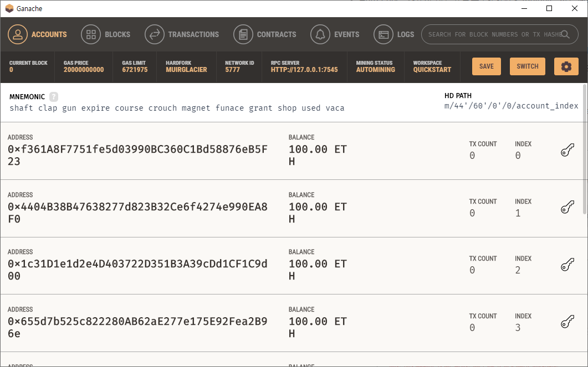The width and height of the screenshot is (588, 367).
Task: Click the Transactions arrows icon
Action: click(155, 34)
